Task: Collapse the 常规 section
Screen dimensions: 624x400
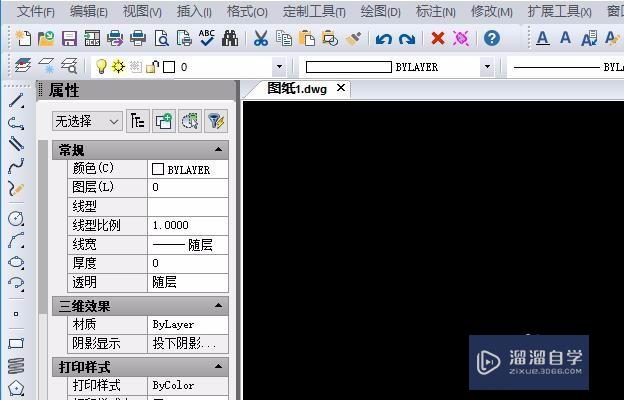Action: 218,150
